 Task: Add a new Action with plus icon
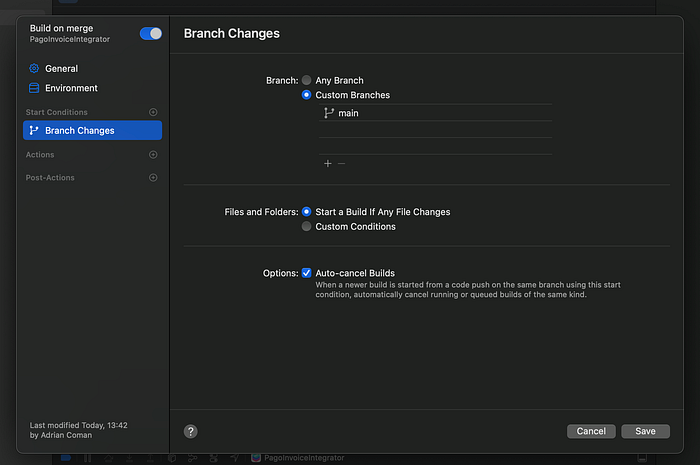coord(153,154)
